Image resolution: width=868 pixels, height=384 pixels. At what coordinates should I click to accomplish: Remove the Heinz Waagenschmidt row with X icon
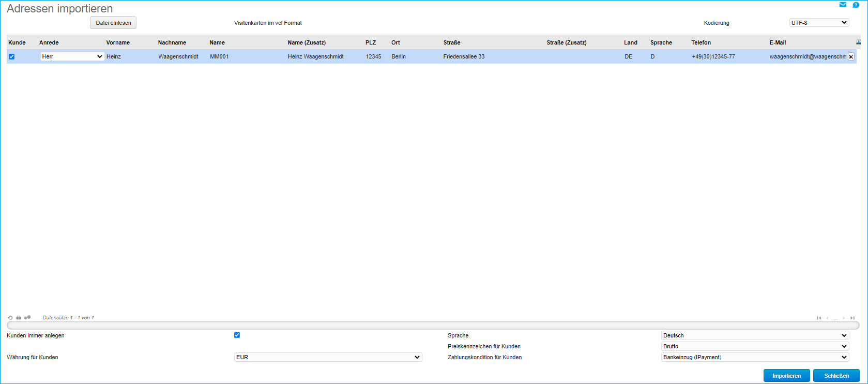pos(851,57)
